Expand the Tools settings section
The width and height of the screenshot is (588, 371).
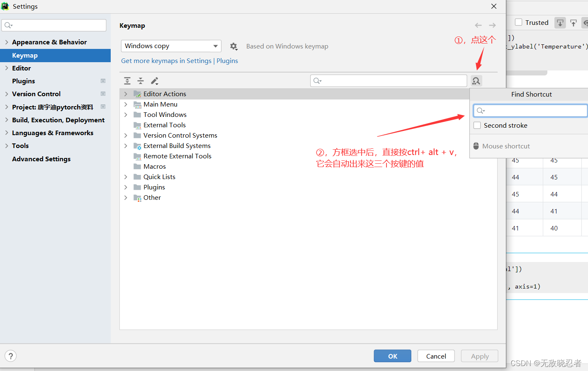7,145
